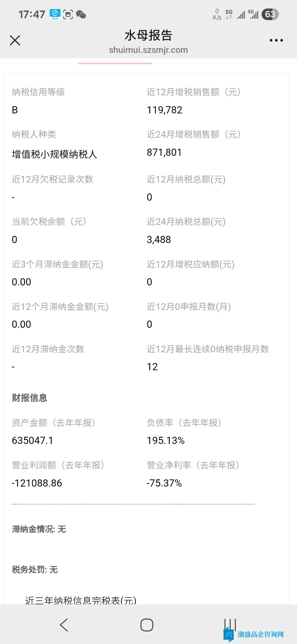Tap the WeChat status bar icon

click(81, 14)
